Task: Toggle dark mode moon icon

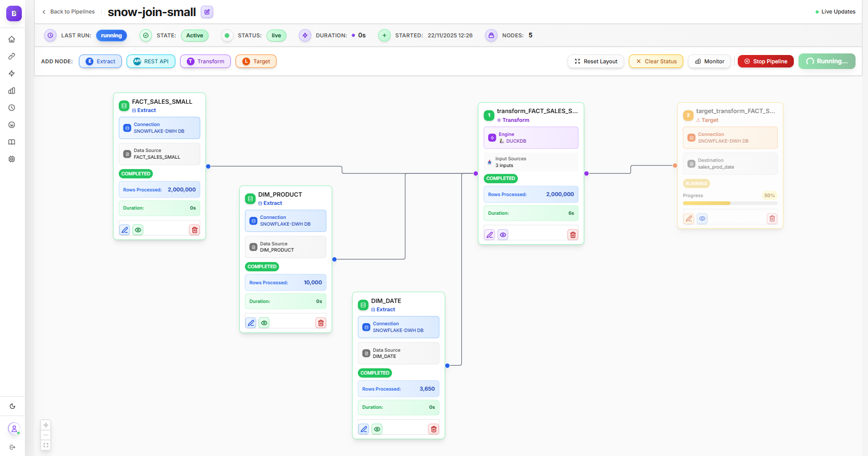Action: 12,406
